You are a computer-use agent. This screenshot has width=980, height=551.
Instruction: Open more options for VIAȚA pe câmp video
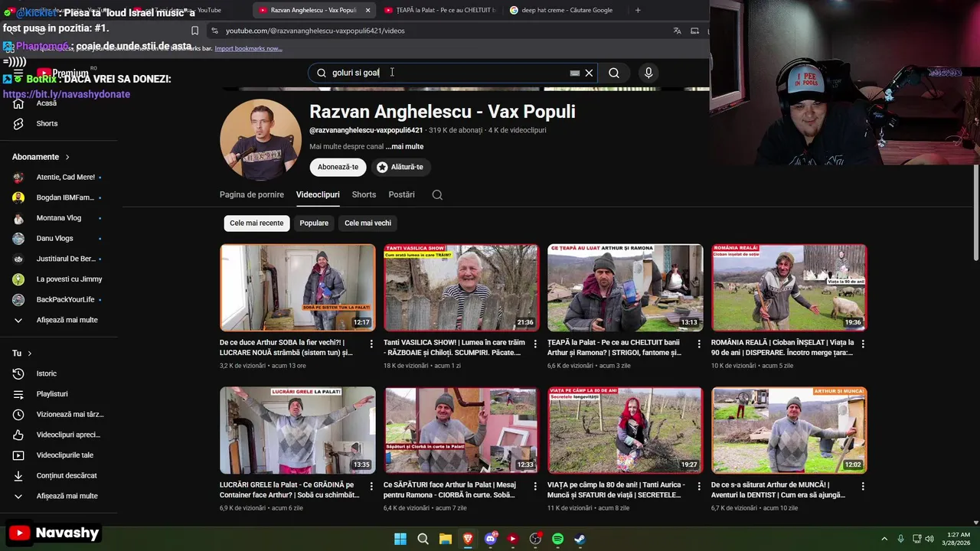pyautogui.click(x=699, y=486)
